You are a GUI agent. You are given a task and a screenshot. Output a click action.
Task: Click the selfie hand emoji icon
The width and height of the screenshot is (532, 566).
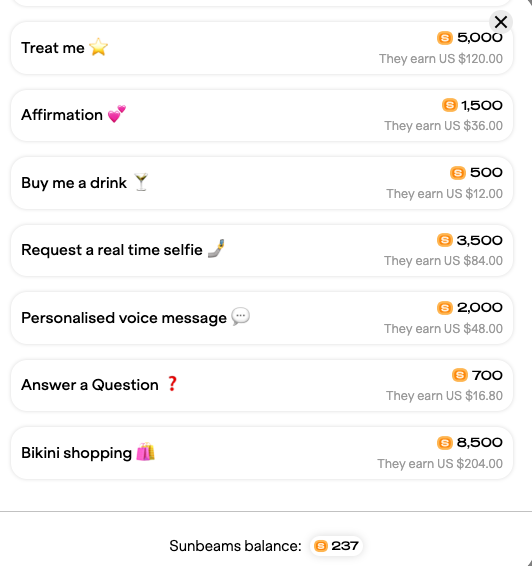coord(216,248)
